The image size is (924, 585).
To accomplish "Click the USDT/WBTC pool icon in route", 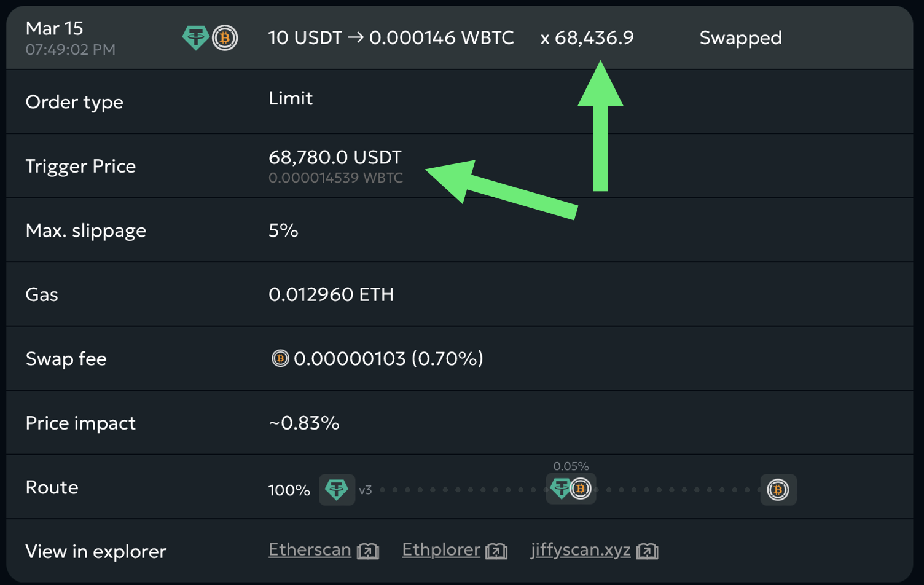I will pos(571,489).
